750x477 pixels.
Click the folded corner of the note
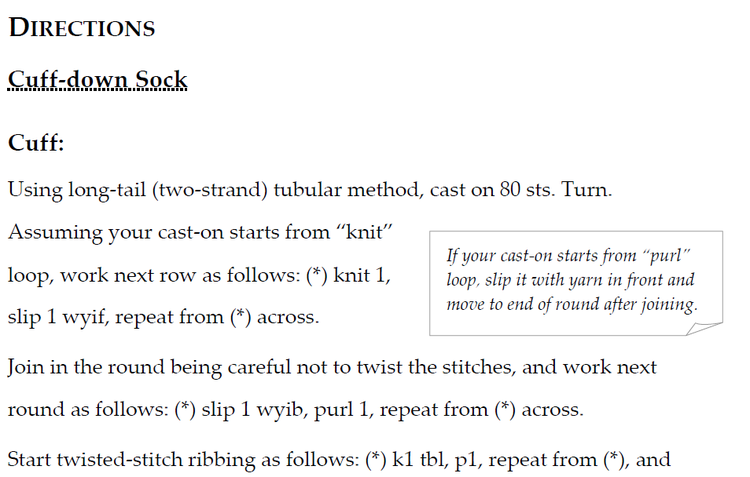705,329
